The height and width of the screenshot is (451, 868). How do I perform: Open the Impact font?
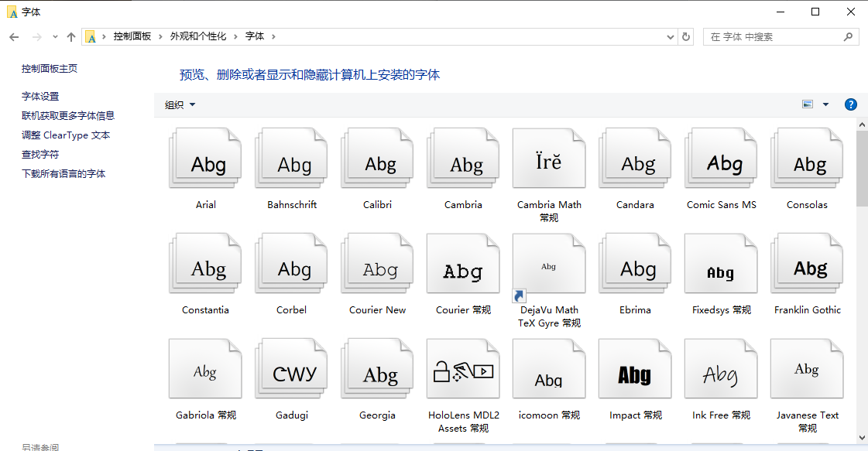pyautogui.click(x=635, y=369)
